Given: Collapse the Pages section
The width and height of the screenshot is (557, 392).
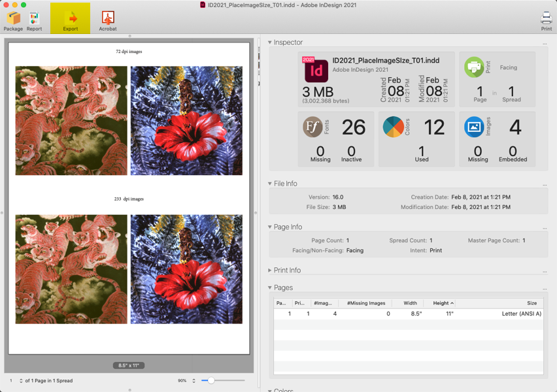Looking at the screenshot, I should point(270,287).
